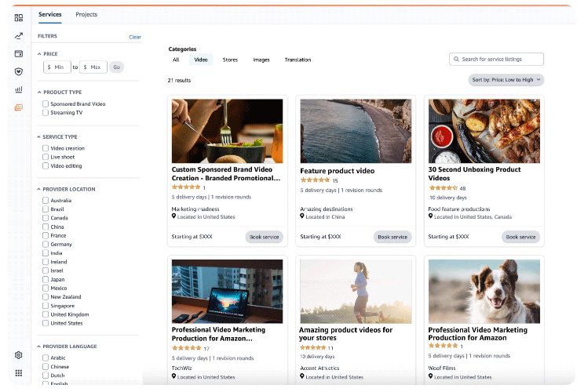Enable the Live shoot service type filter
The width and height of the screenshot is (584, 392).
[46, 157]
